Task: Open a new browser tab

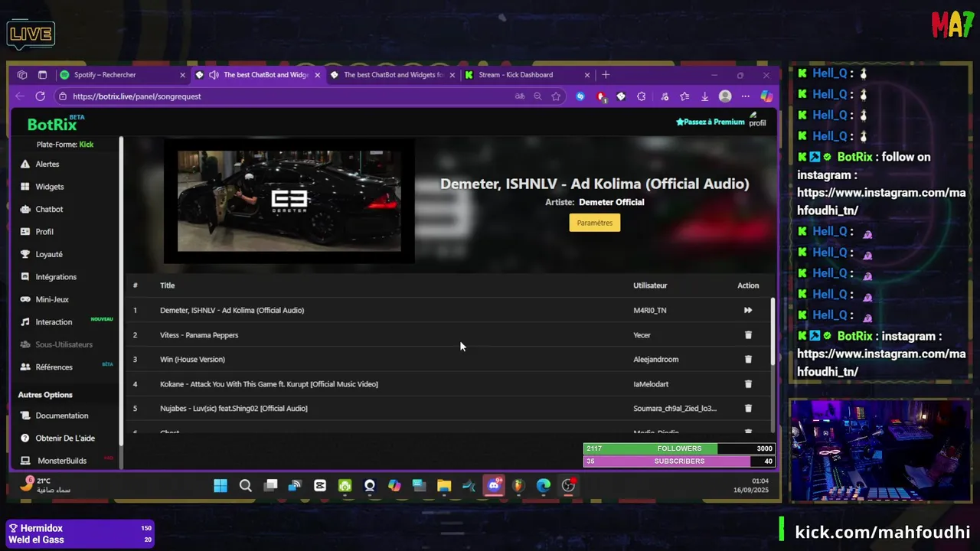Action: pyautogui.click(x=606, y=75)
